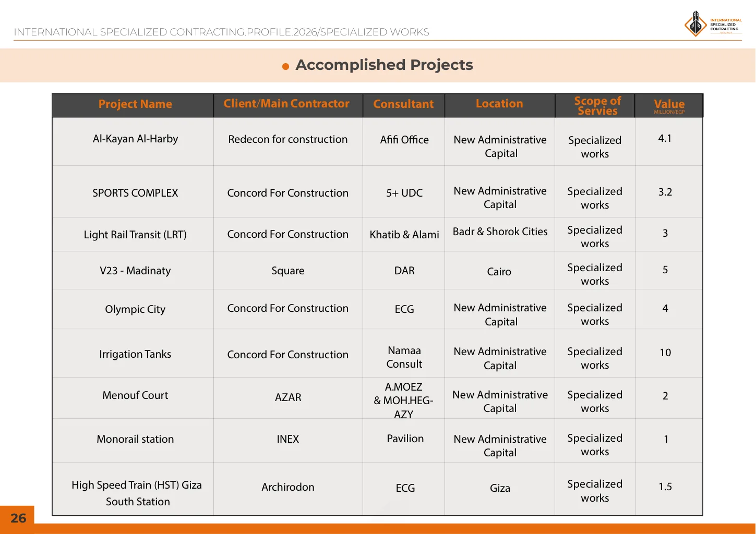The height and width of the screenshot is (534, 756).
Task: Select the location in the Irrigation Tanks row
Action: (500, 358)
